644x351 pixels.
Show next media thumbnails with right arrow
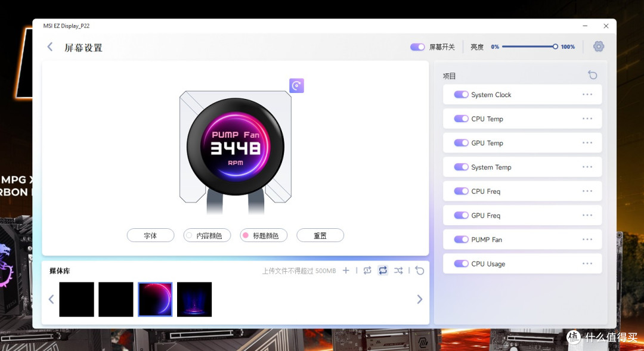(419, 299)
